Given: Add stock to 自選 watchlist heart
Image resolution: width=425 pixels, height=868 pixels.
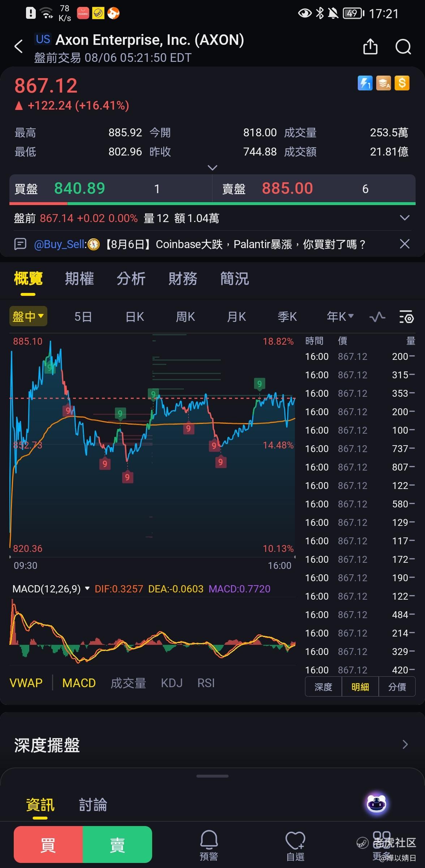Looking at the screenshot, I should (x=295, y=846).
